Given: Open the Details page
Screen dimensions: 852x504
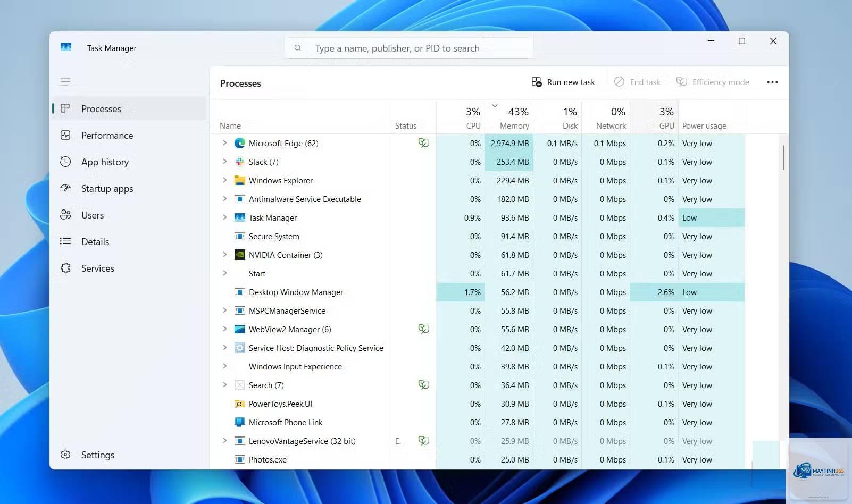Looking at the screenshot, I should 129,241.
